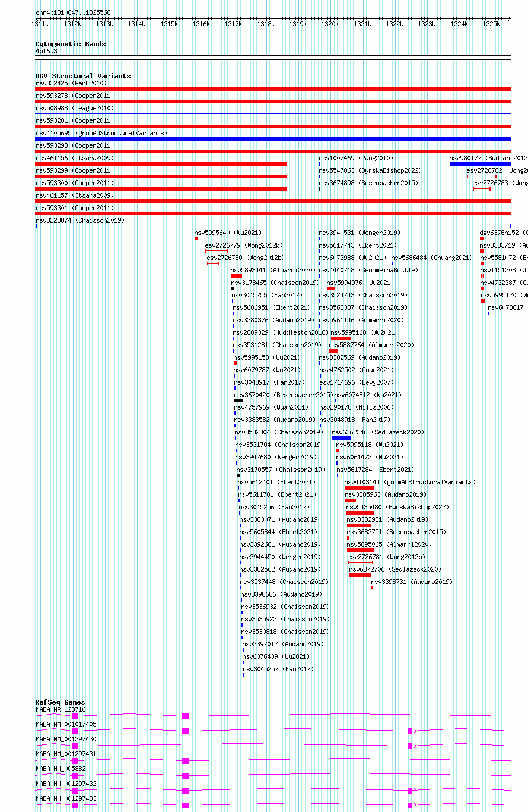The height and width of the screenshot is (812, 528).
Task: Open variant nsv290178 (Mills2006)
Action: coord(356,407)
